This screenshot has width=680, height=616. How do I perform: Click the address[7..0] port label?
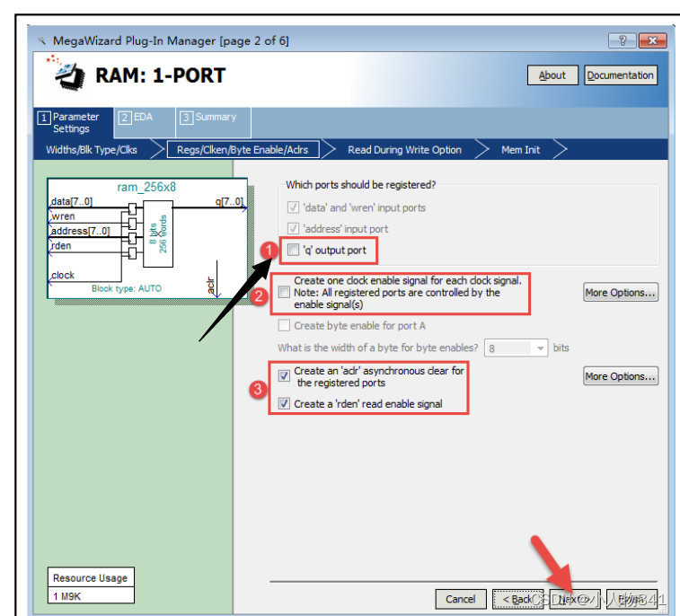(80, 231)
